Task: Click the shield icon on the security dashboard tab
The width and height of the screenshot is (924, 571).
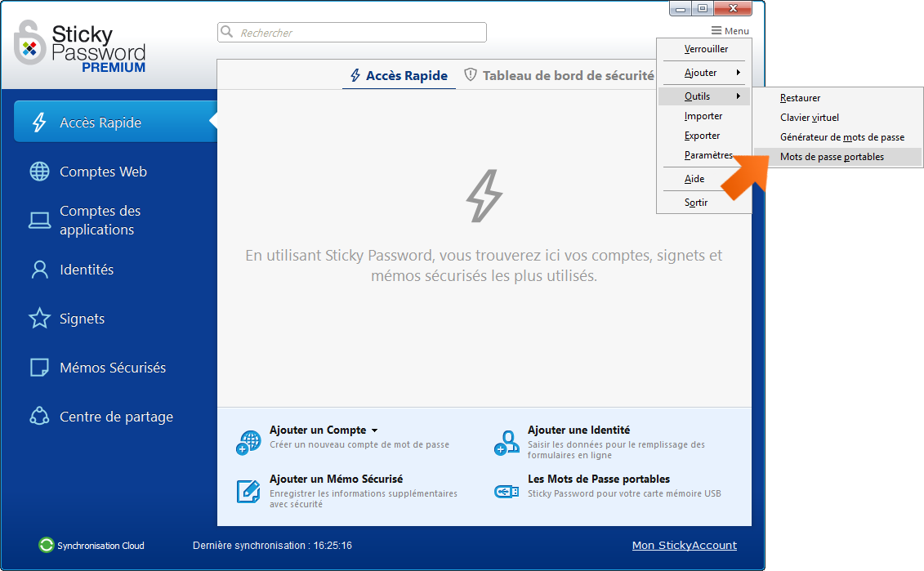Action: 471,75
